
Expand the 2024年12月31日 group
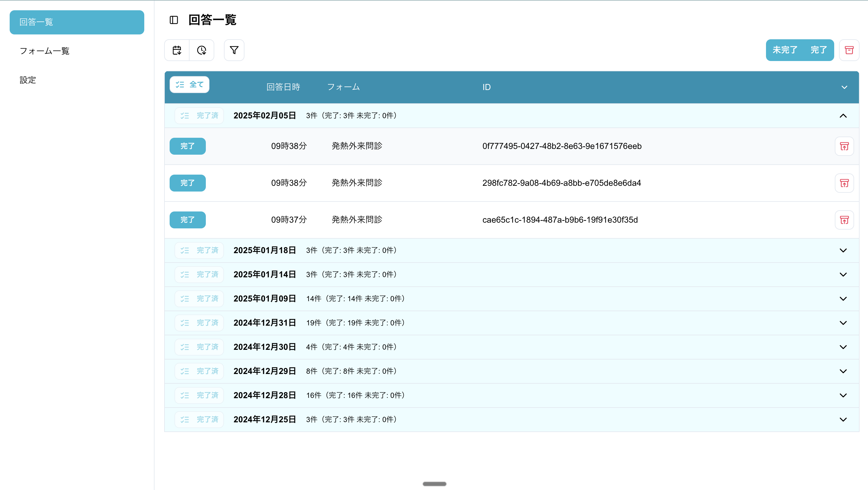(843, 323)
